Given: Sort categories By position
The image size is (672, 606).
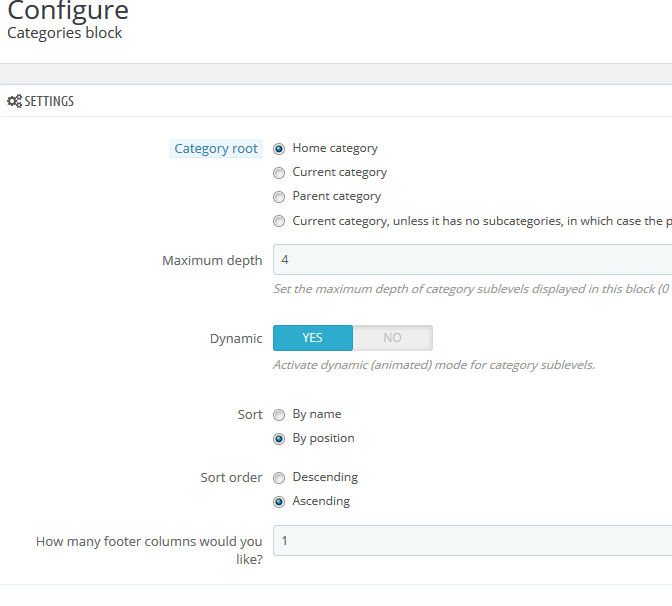Looking at the screenshot, I should pyautogui.click(x=279, y=439).
